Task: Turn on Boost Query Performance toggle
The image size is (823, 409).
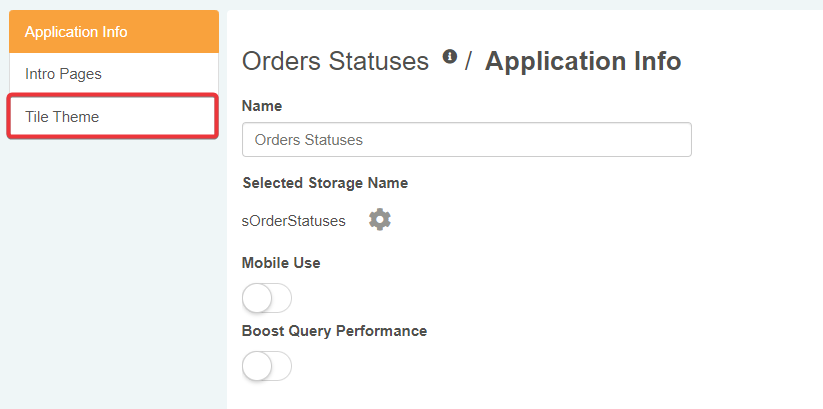Action: pos(267,366)
